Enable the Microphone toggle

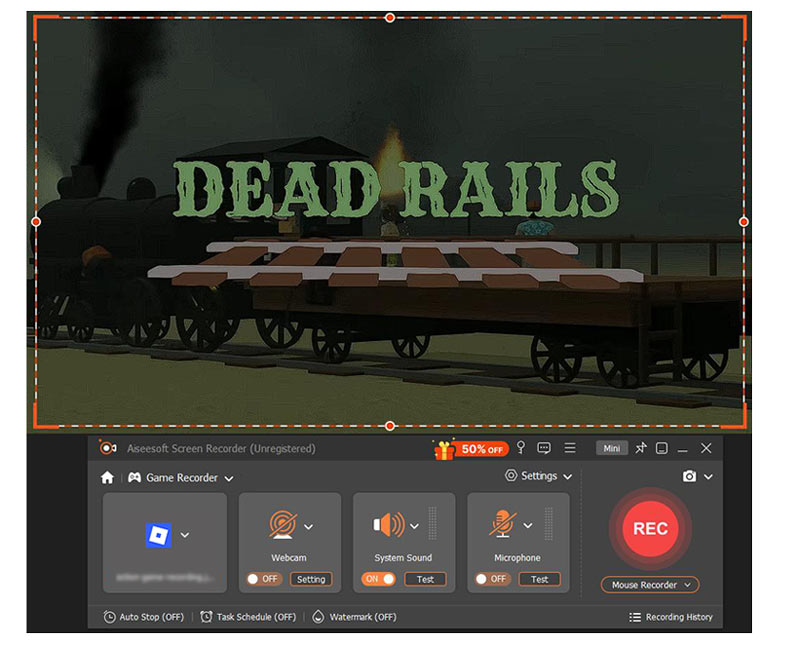(492, 579)
